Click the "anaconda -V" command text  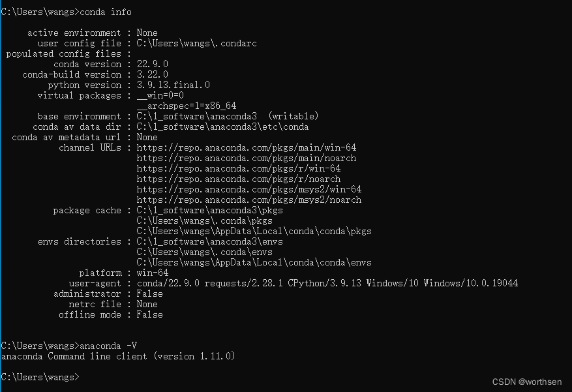pos(107,346)
